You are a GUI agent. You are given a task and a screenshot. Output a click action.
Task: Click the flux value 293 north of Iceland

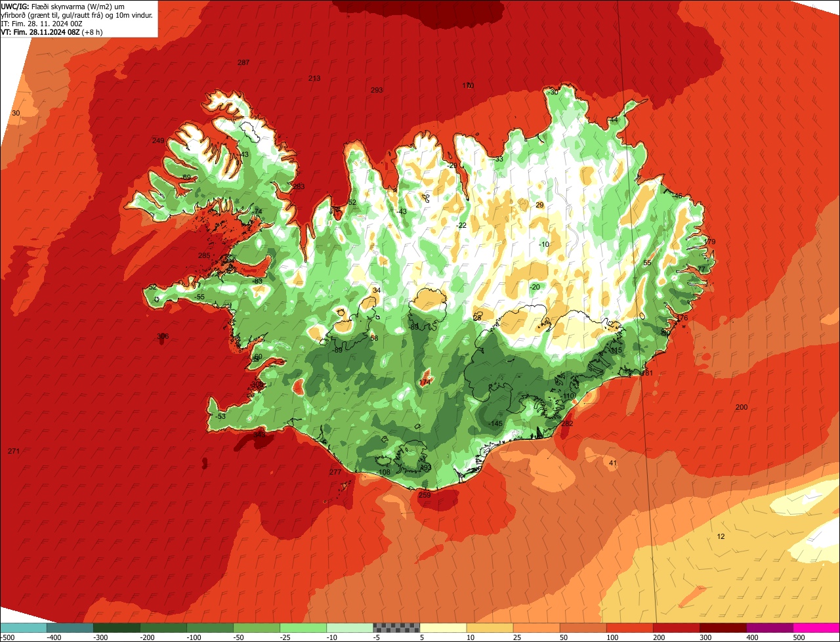point(377,90)
